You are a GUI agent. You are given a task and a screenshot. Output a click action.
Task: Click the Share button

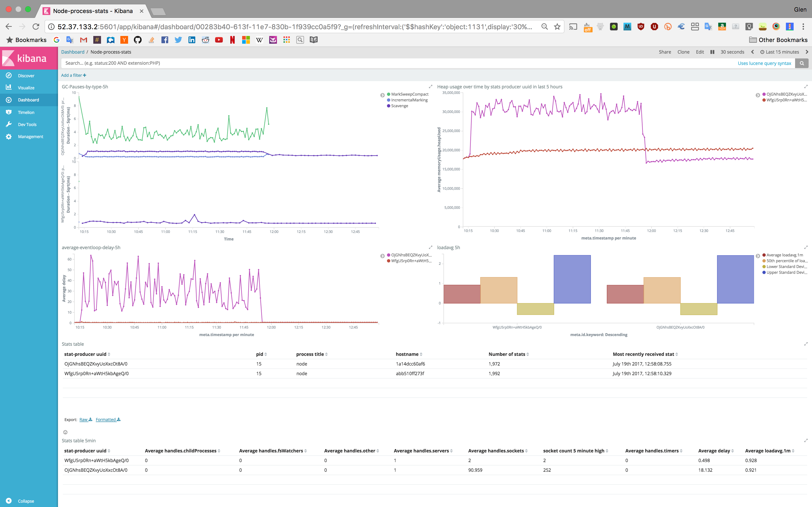(665, 52)
